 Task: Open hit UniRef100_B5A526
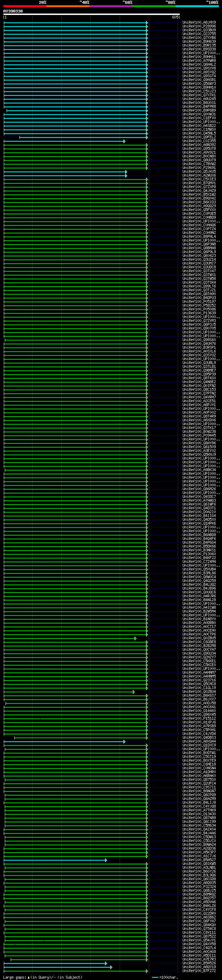click(199, 963)
